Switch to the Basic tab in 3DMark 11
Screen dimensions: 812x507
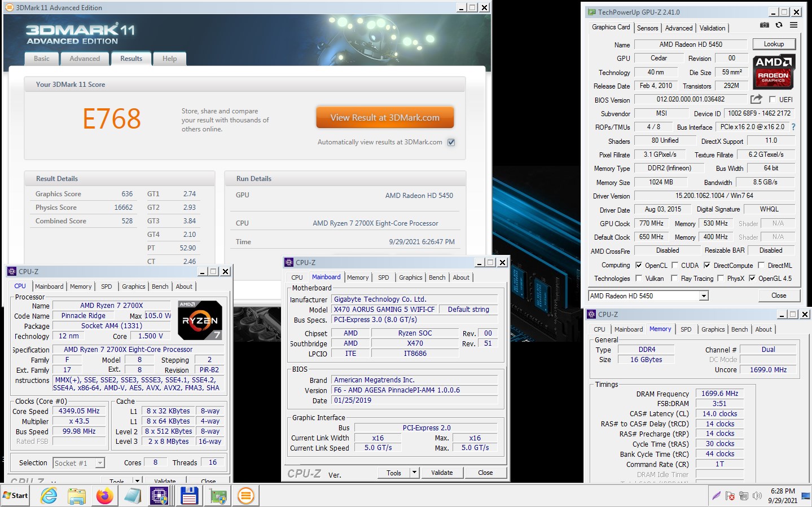(x=42, y=59)
